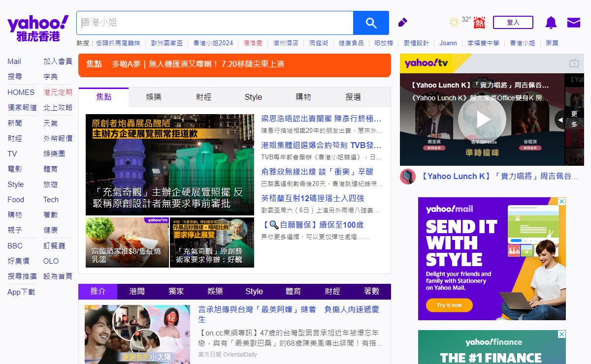Click trending search 歐洲國家盃
The image size is (591, 364).
coord(166,43)
